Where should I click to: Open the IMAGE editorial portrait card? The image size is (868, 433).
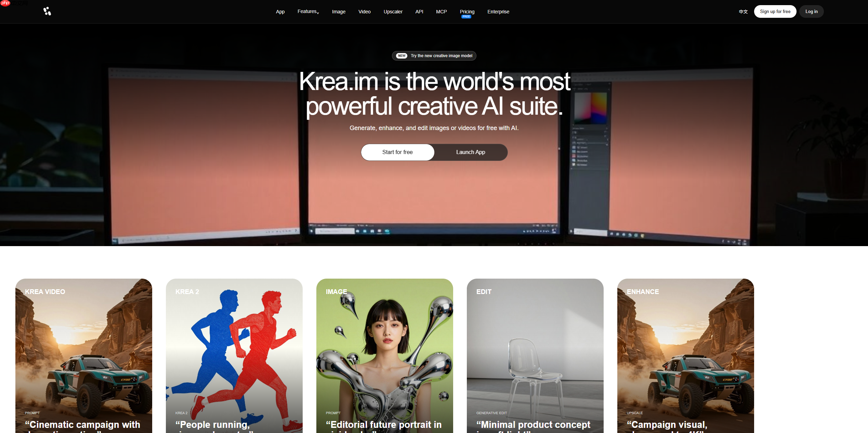click(x=385, y=356)
